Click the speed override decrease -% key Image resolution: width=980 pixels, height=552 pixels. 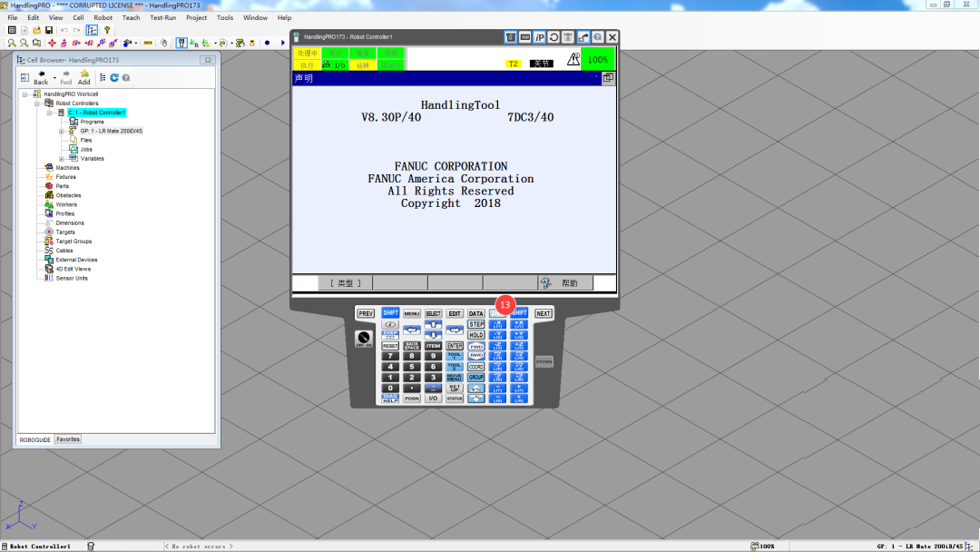pyautogui.click(x=476, y=399)
